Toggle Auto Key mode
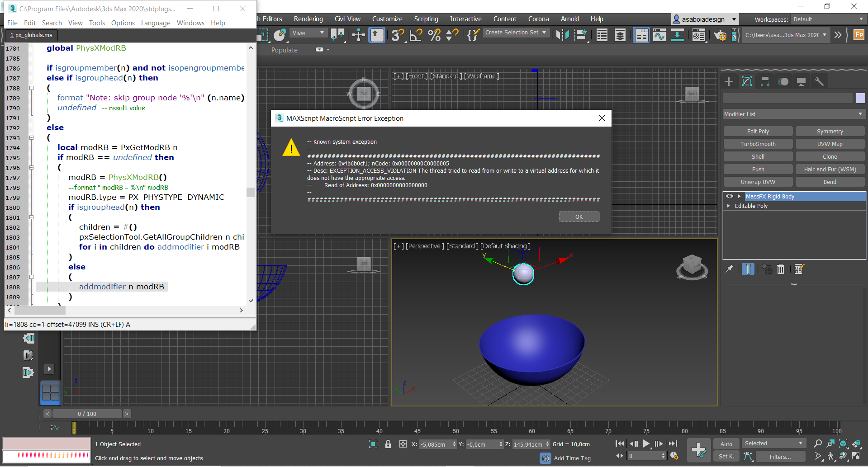The image size is (868, 467). pos(726,444)
